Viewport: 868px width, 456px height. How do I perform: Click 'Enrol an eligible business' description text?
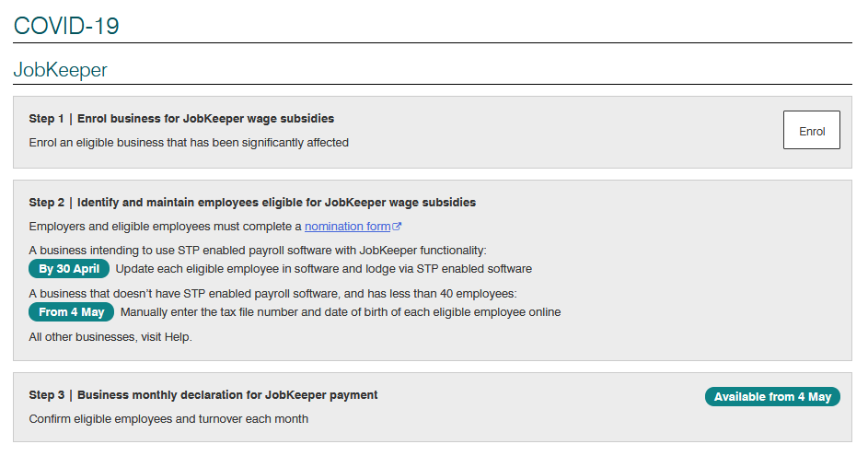click(x=189, y=143)
